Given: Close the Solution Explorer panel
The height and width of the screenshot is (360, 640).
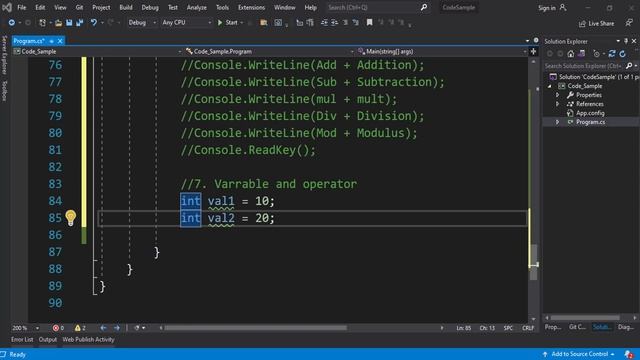Looking at the screenshot, I should [x=634, y=41].
